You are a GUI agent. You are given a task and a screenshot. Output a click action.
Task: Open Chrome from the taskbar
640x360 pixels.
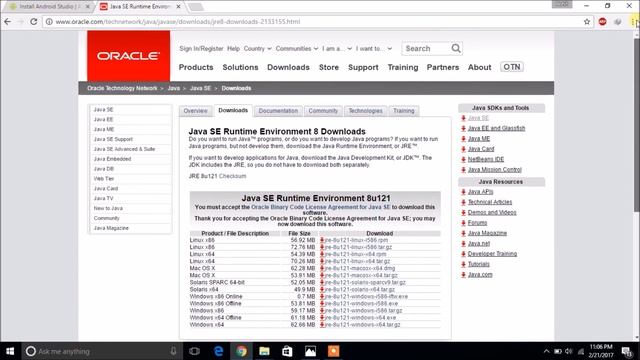[x=241, y=351]
